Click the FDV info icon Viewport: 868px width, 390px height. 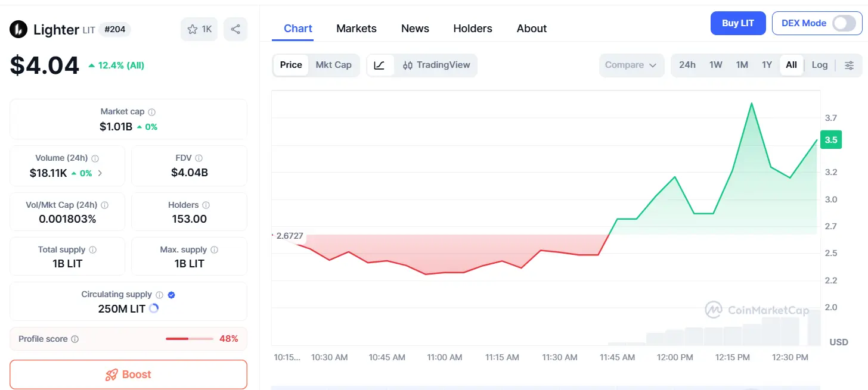point(199,158)
